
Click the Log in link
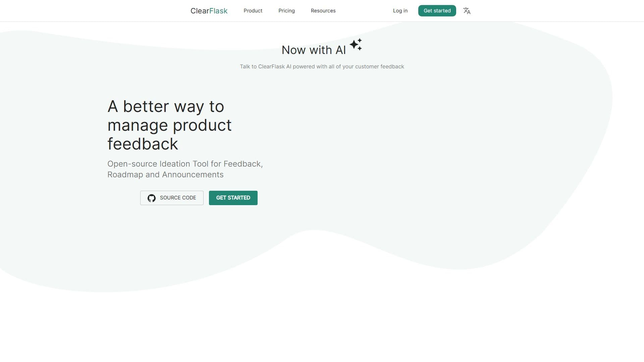[x=400, y=11]
